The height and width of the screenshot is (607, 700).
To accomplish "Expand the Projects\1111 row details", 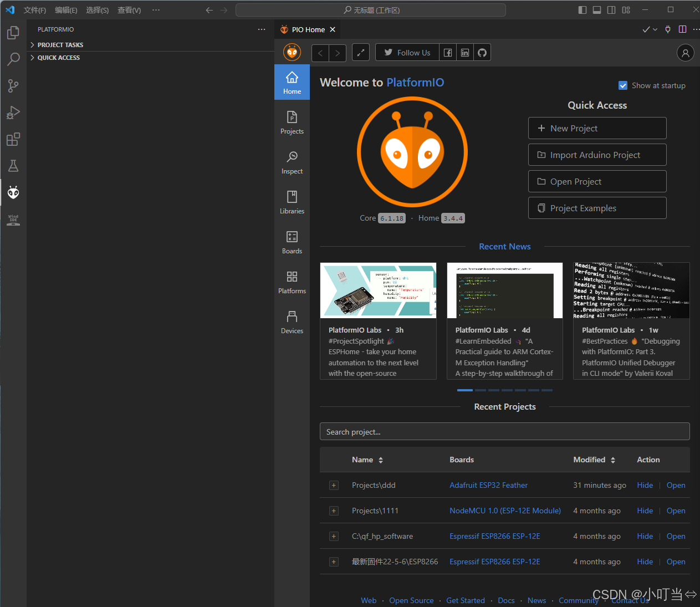I will tap(334, 511).
